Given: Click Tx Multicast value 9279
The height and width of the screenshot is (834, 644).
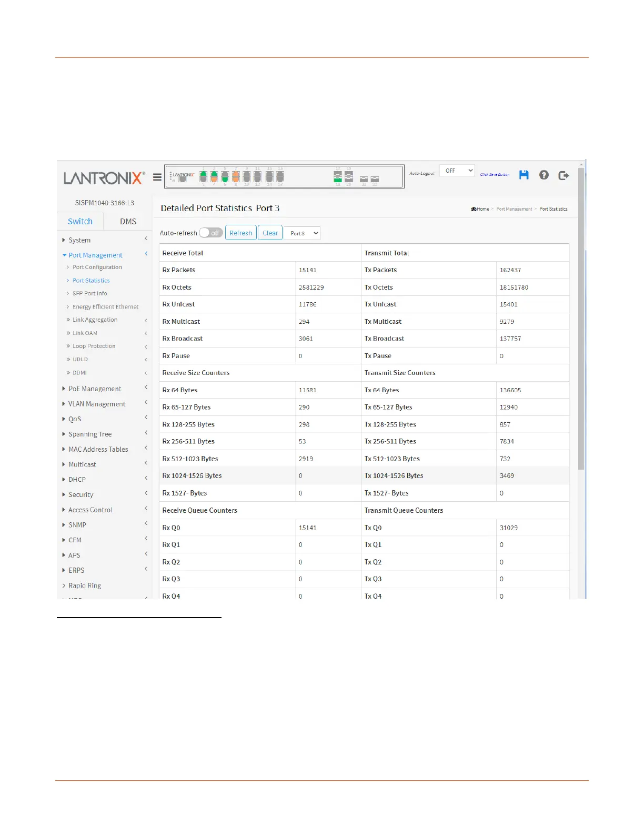Looking at the screenshot, I should (507, 322).
